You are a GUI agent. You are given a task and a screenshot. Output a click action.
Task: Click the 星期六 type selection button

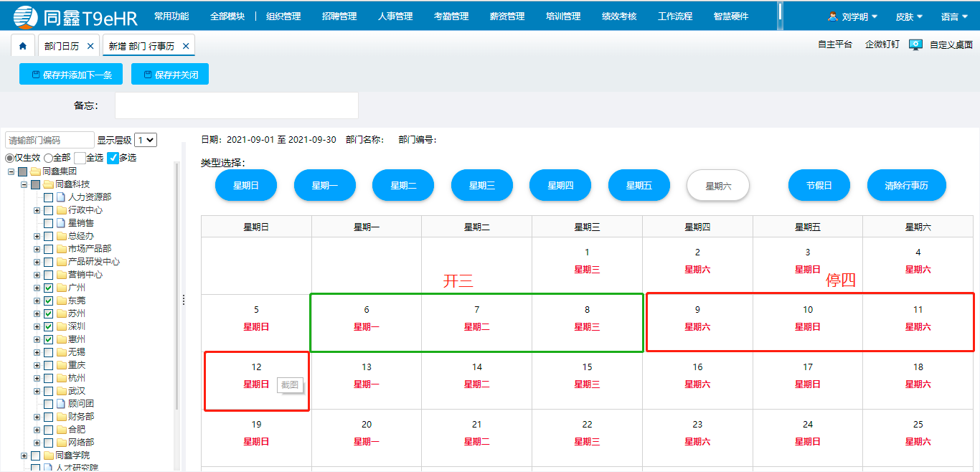click(717, 184)
